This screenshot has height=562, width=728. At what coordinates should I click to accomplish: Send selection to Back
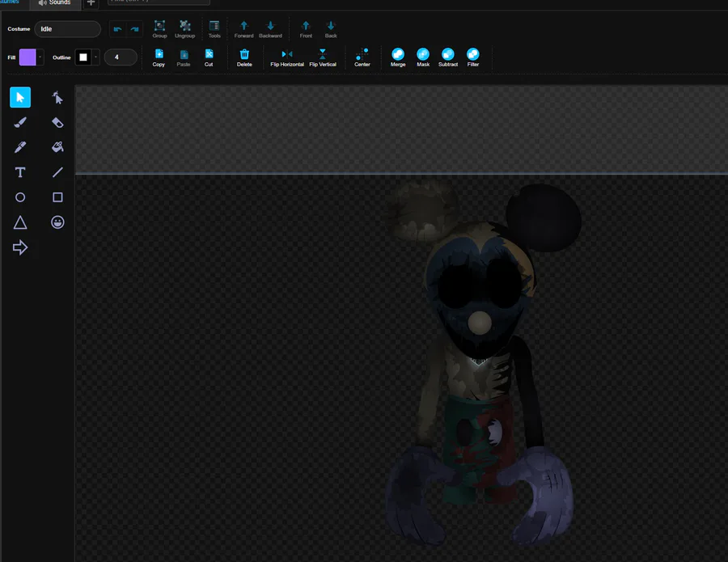[331, 29]
